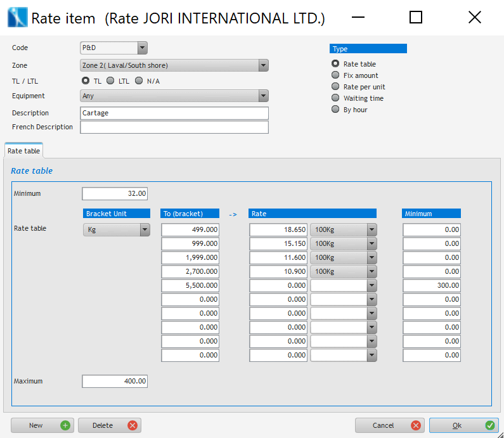This screenshot has width=504, height=438.
Task: Click the Minimum field showing 32.00
Action: pos(115,193)
